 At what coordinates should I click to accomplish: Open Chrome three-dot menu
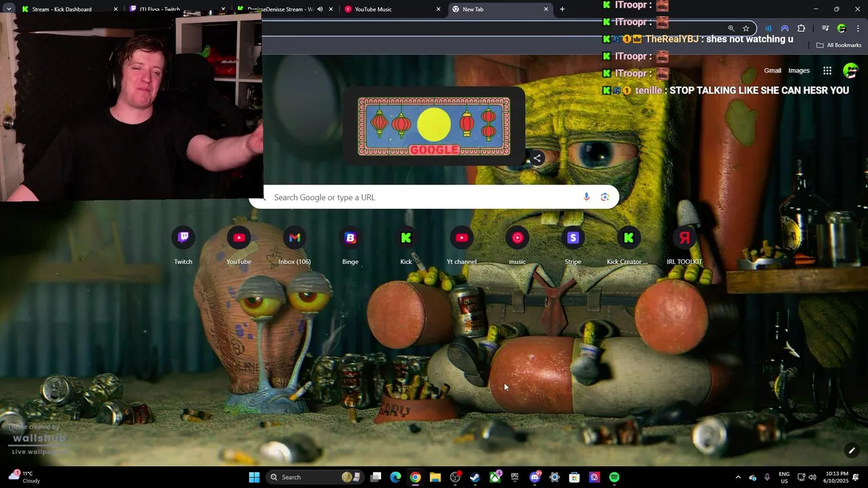click(x=858, y=28)
